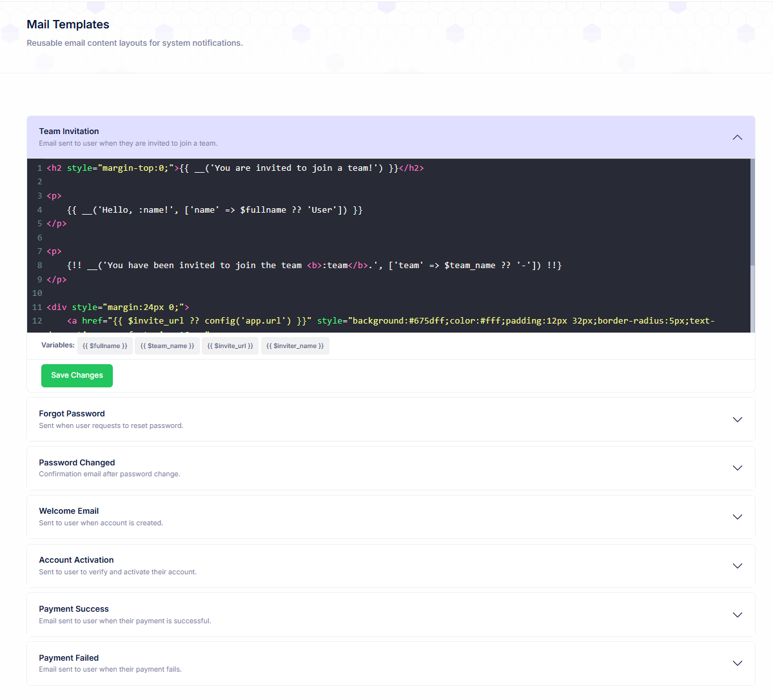The image size is (773, 700).
Task: Place cursor in the h2 heading code line
Action: pyautogui.click(x=235, y=168)
